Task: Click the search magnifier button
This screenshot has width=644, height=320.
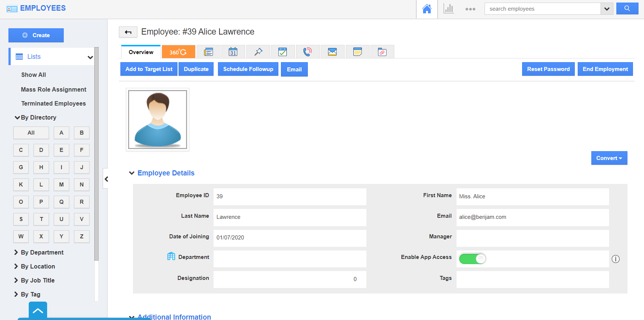Action: click(627, 8)
